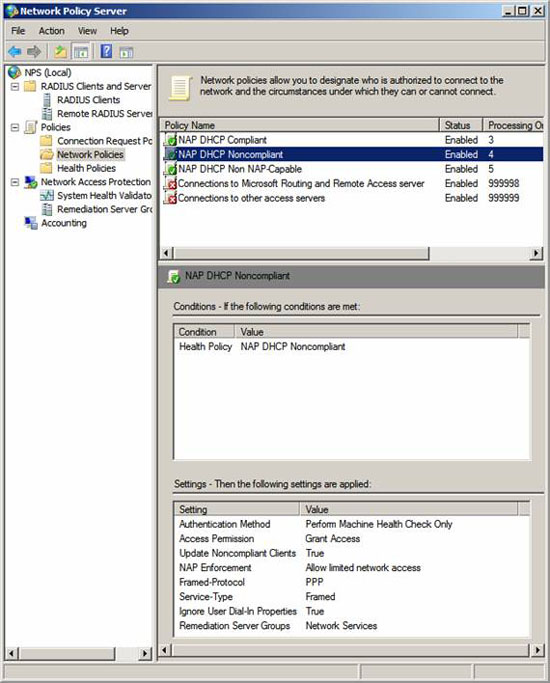
Task: Click red-X icon for Routing and Remote Access policy
Action: click(x=170, y=183)
